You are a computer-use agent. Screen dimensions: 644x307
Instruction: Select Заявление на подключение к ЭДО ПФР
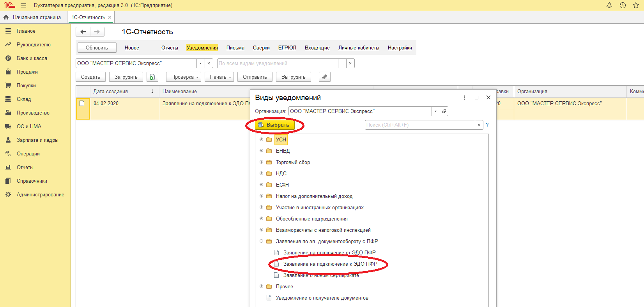click(x=330, y=264)
